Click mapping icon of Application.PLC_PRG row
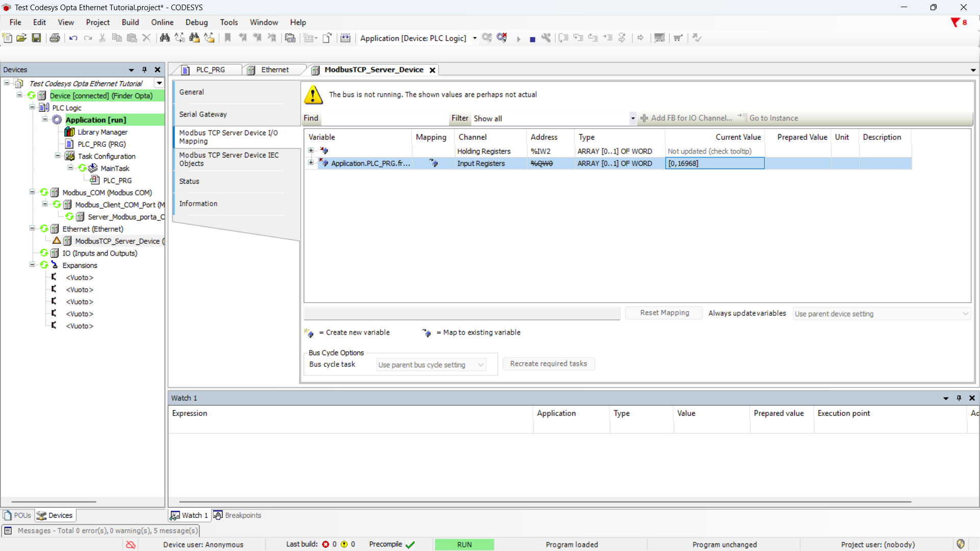The height and width of the screenshot is (551, 980). [433, 163]
